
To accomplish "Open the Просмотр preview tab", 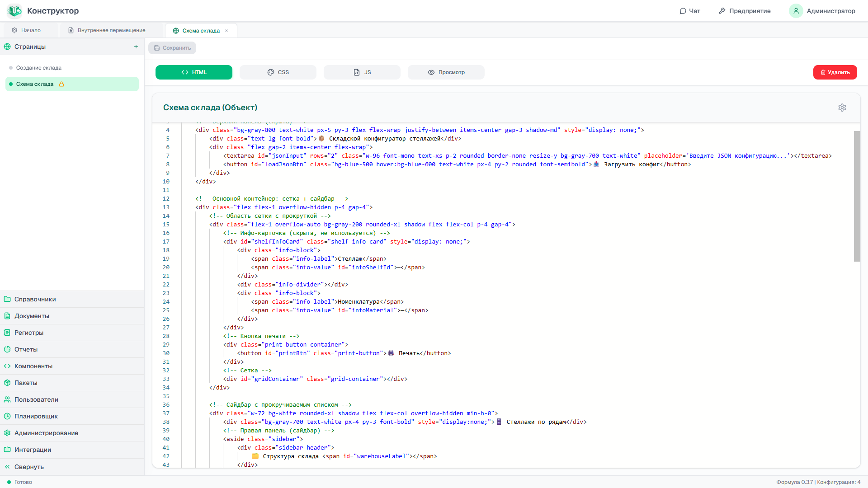I will pyautogui.click(x=446, y=72).
